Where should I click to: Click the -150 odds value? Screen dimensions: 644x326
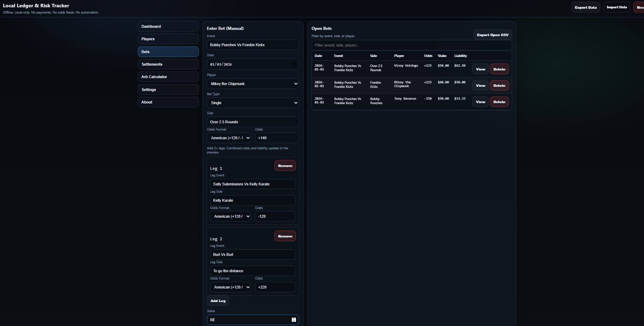[428, 99]
